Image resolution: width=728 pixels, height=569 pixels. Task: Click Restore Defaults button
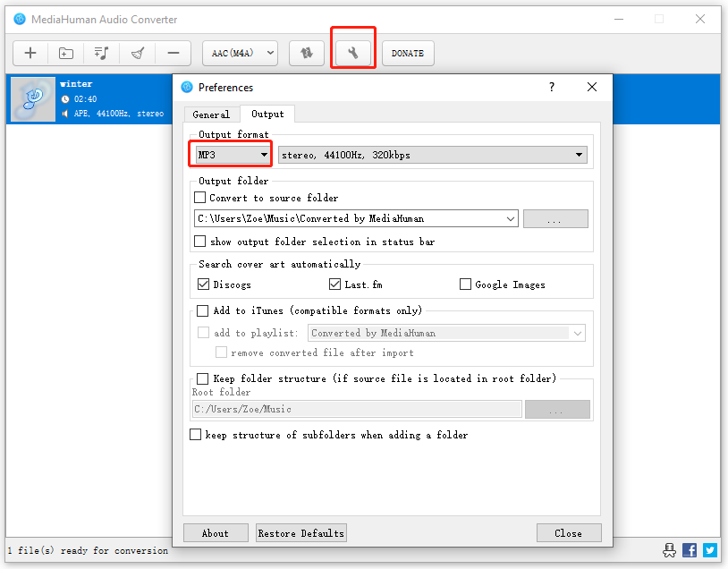301,533
